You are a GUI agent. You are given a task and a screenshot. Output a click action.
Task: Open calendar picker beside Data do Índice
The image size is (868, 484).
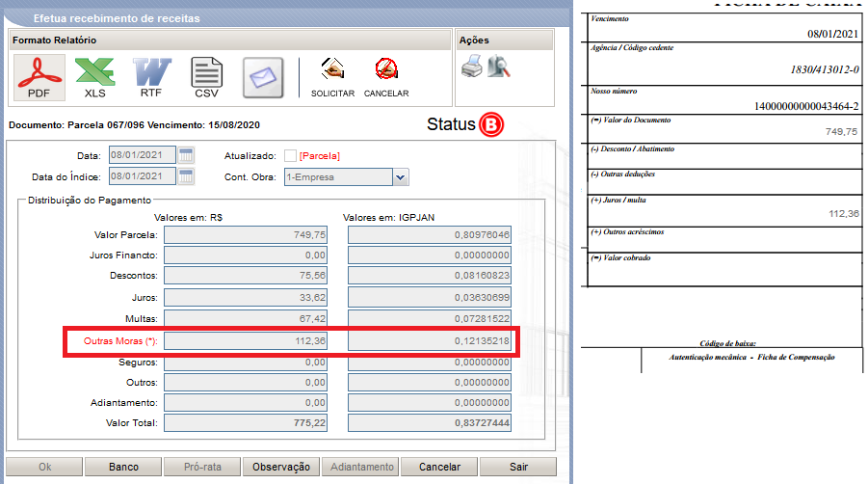point(186,176)
